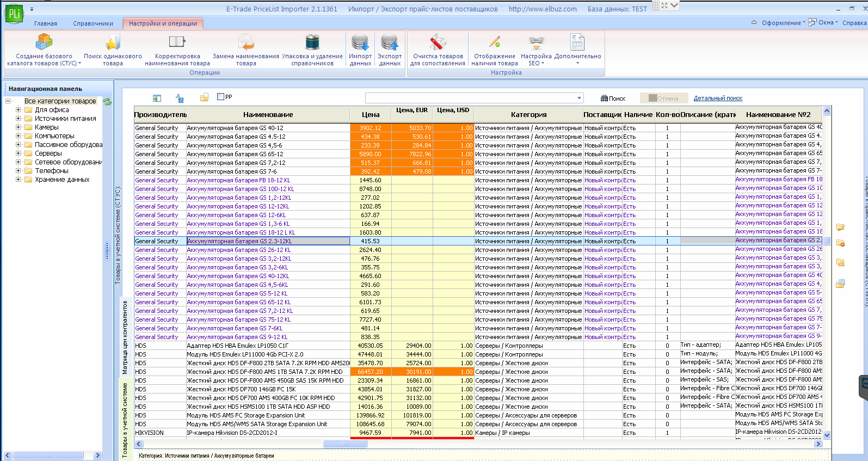This screenshot has height=461, width=868.
Task: Select 'Хранение данных' category in tree
Action: 62,180
